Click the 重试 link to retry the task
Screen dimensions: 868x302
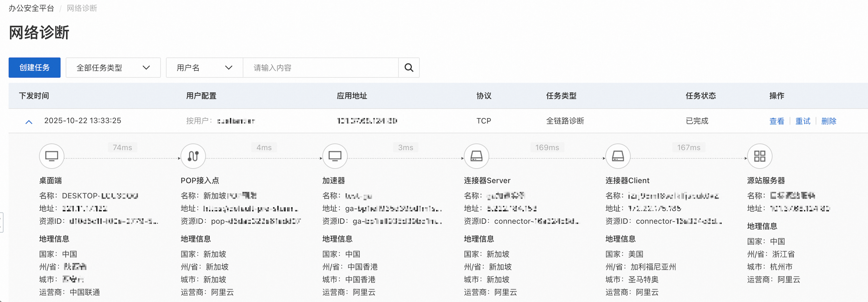803,121
